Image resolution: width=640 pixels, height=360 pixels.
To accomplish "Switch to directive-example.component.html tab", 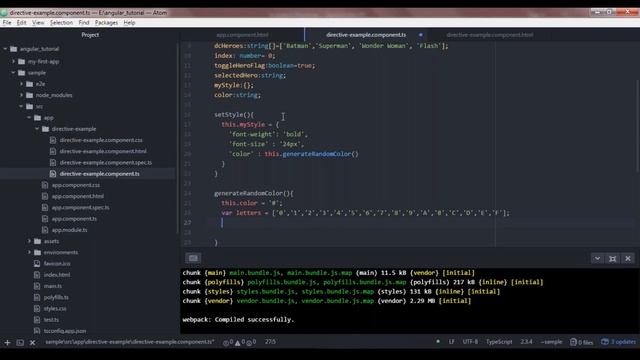I will pyautogui.click(x=489, y=35).
